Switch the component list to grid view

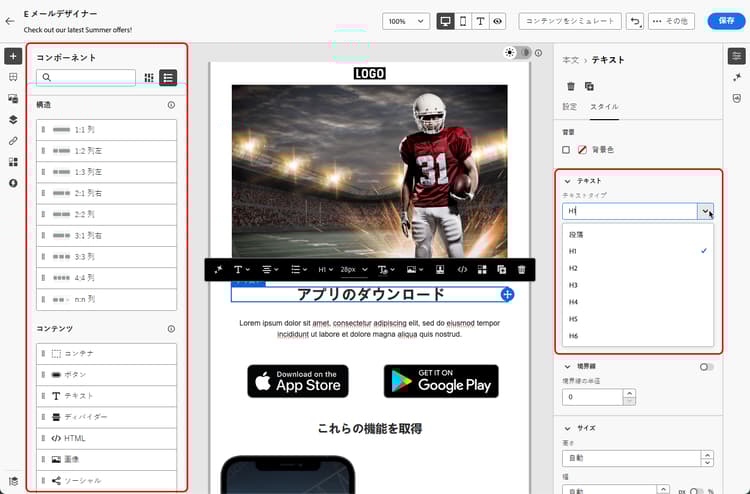point(149,77)
